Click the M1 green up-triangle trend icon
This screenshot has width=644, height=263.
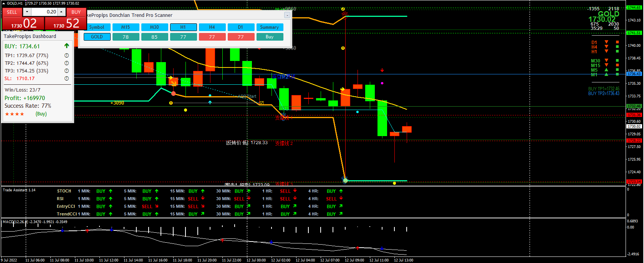606,74
